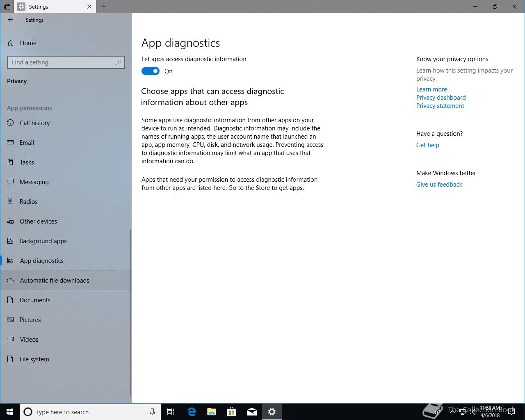
Task: Open the Privacy dashboard link
Action: pos(441,97)
